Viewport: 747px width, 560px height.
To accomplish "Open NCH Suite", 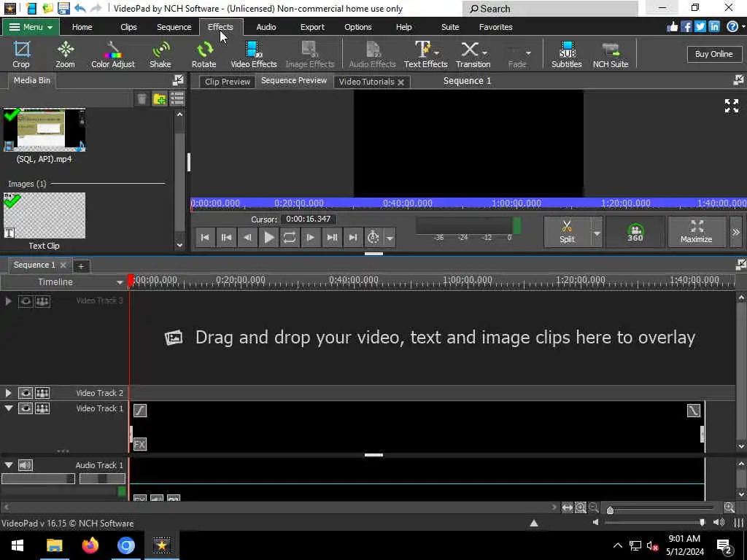I will click(611, 54).
